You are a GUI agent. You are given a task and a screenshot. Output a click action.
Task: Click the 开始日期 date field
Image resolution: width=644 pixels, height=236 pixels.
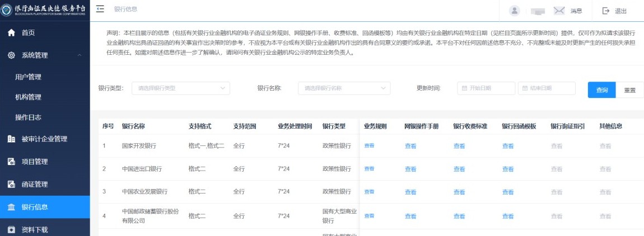coord(486,88)
